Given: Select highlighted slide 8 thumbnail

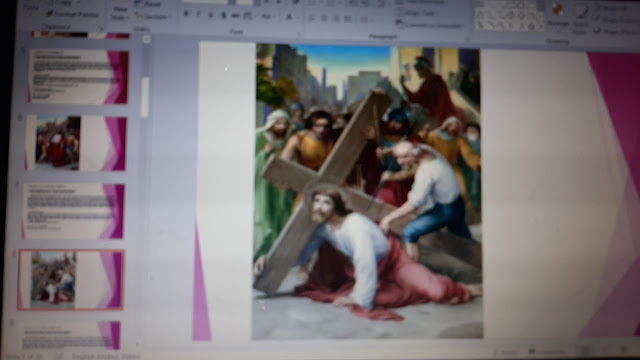Looking at the screenshot, I should [71, 280].
